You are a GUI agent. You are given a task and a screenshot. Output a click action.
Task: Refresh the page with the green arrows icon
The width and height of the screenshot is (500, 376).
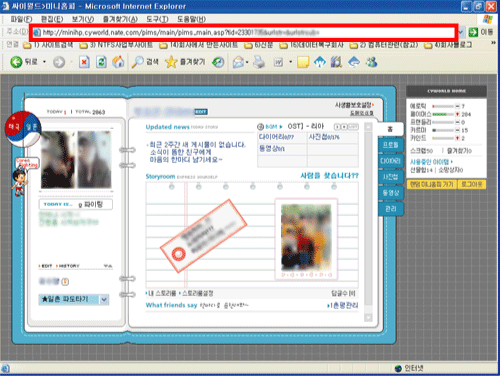pyautogui.click(x=101, y=62)
